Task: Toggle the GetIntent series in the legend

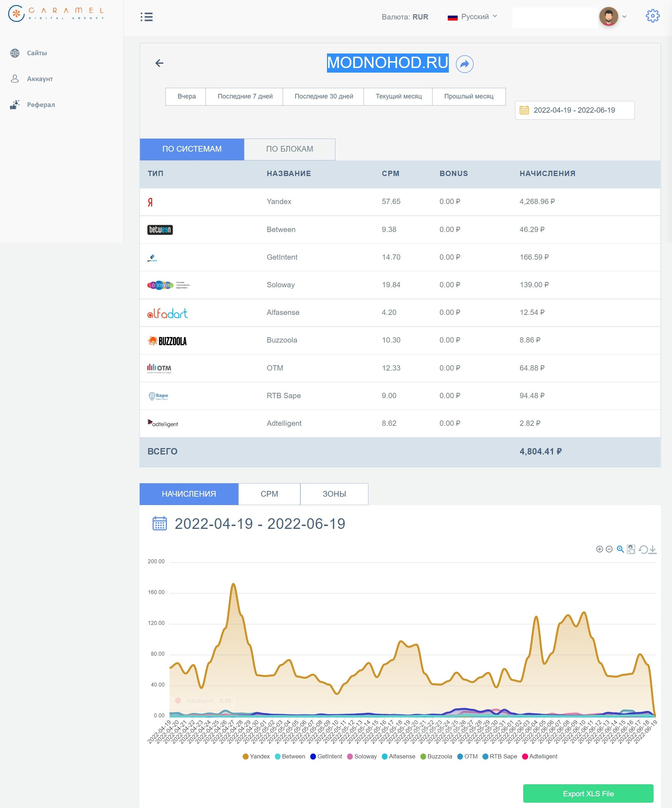Action: tap(326, 756)
